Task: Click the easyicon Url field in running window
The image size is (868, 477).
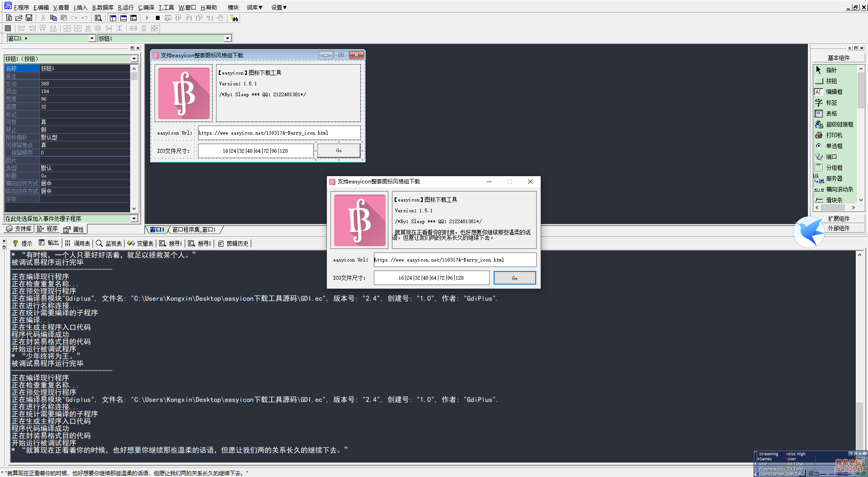Action: (454, 260)
